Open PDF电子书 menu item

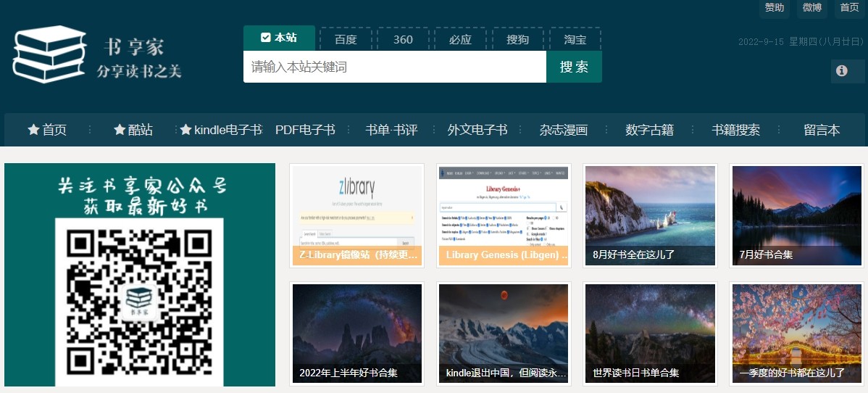(306, 130)
